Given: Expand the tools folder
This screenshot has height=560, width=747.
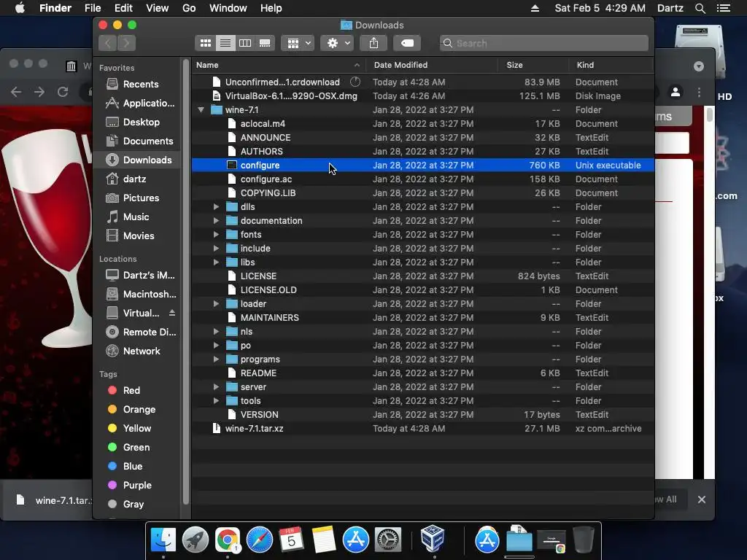Looking at the screenshot, I should click(x=216, y=401).
